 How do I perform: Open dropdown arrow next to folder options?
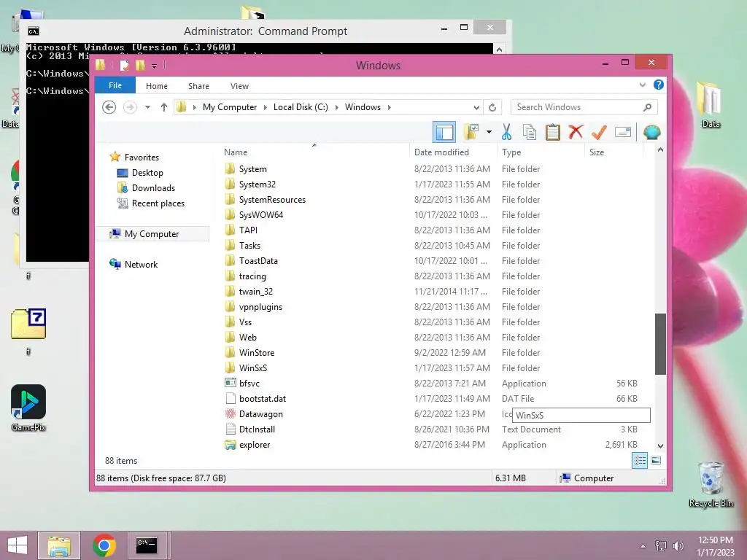click(x=489, y=132)
